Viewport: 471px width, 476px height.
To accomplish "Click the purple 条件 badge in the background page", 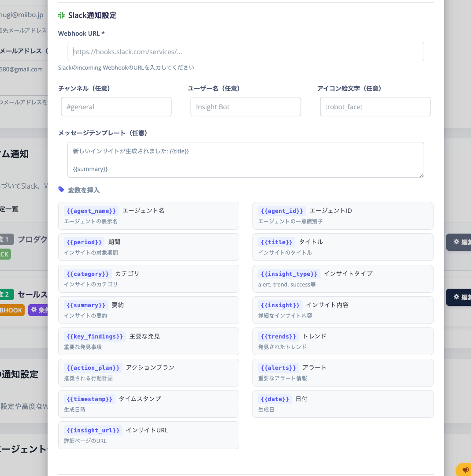I will [38, 310].
